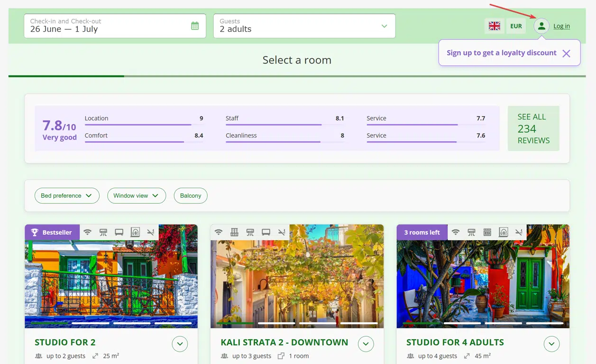Open the Window view filter dropdown

137,196
